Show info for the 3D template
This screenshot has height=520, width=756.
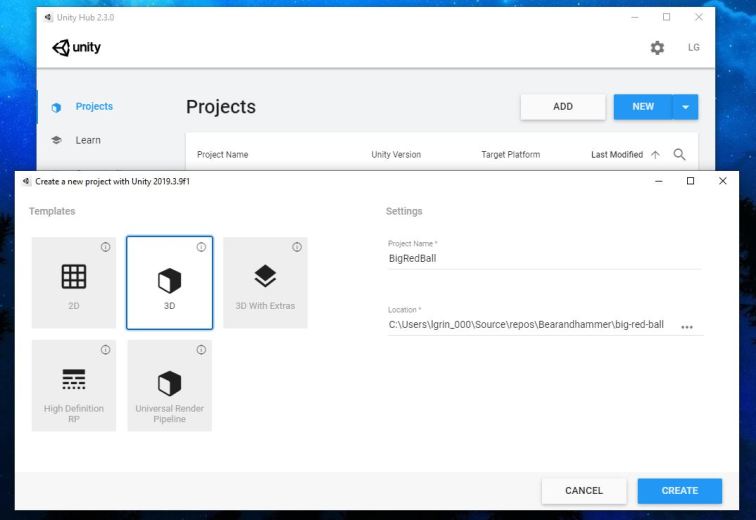pyautogui.click(x=201, y=247)
